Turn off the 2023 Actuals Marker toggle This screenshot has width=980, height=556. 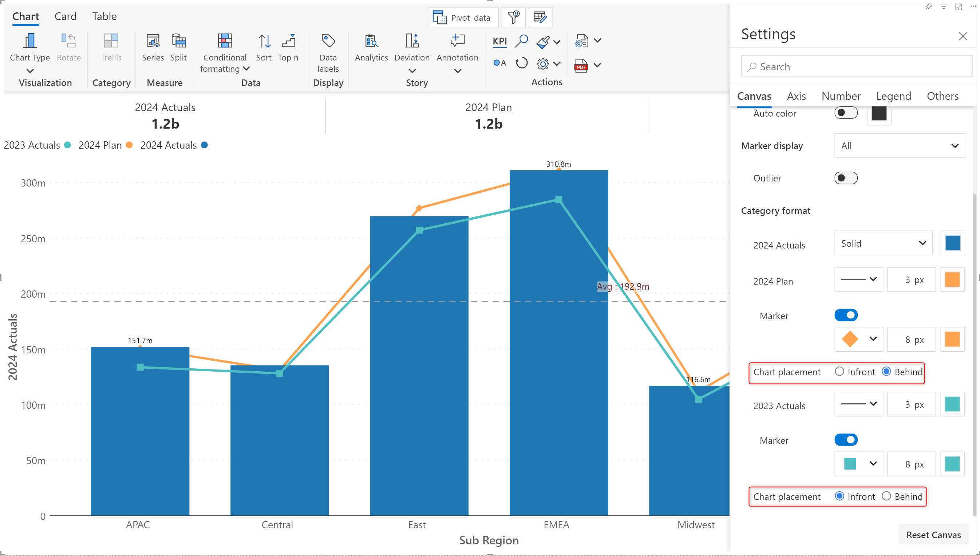[846, 439]
